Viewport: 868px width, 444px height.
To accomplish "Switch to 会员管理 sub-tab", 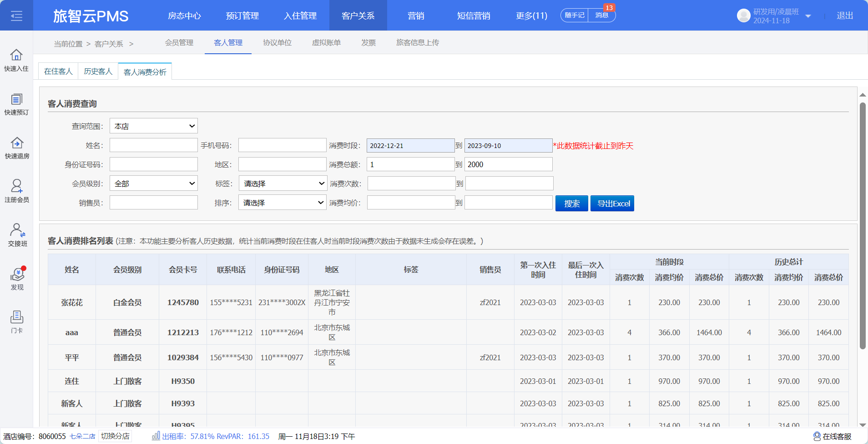I will pos(179,42).
